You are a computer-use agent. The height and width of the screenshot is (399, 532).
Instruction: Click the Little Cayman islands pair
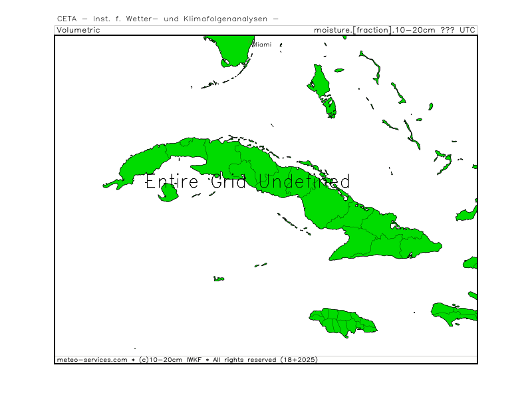260,265
